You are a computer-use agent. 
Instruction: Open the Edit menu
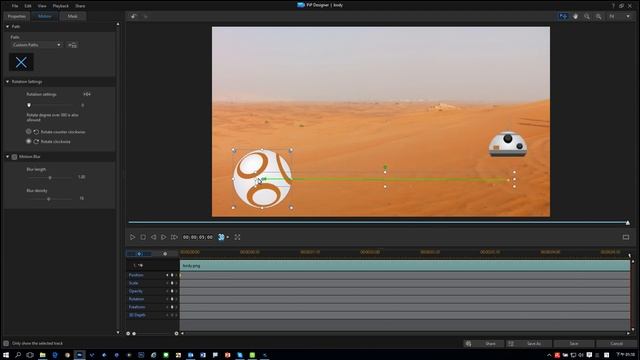tap(28, 6)
